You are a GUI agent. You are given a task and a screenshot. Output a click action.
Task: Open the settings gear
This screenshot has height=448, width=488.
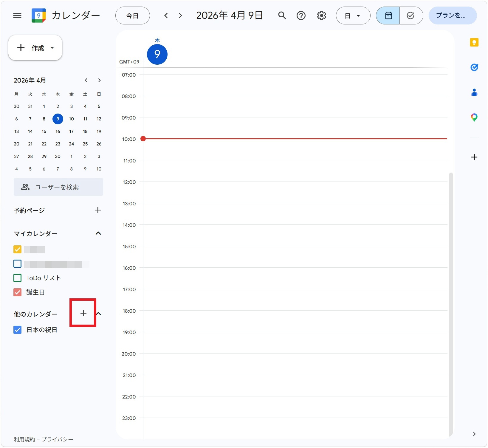coord(321,15)
